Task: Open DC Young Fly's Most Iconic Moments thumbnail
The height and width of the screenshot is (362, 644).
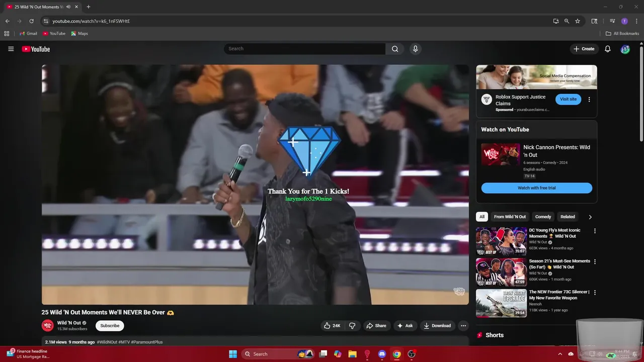Action: click(501, 241)
